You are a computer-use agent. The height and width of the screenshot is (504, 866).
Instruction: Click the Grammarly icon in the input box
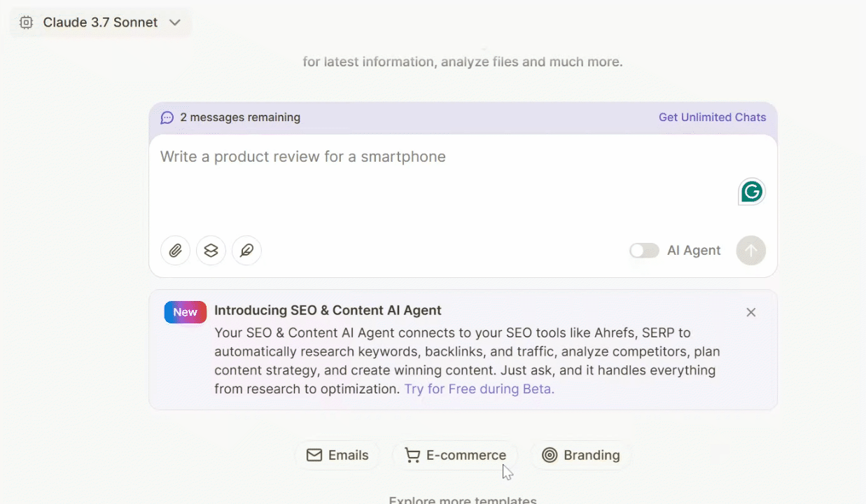pos(750,191)
